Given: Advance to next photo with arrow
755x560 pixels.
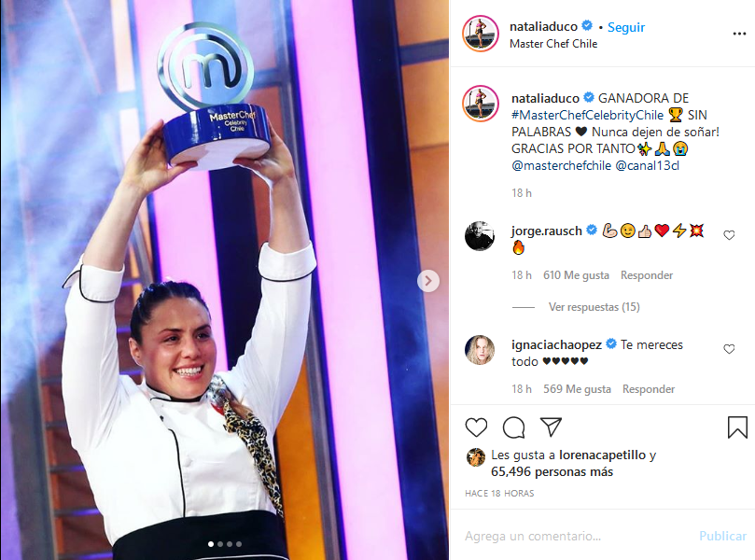Looking at the screenshot, I should click(x=428, y=281).
